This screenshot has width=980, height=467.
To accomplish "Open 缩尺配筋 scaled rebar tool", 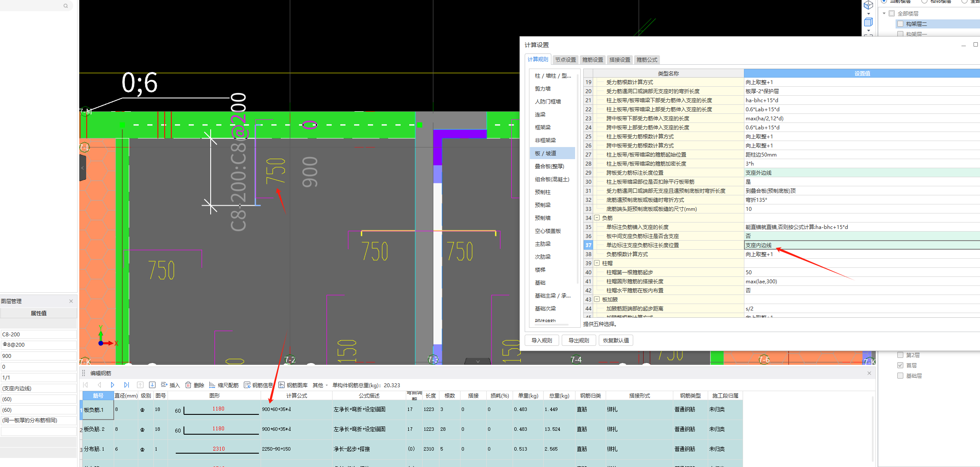I will tap(224, 385).
